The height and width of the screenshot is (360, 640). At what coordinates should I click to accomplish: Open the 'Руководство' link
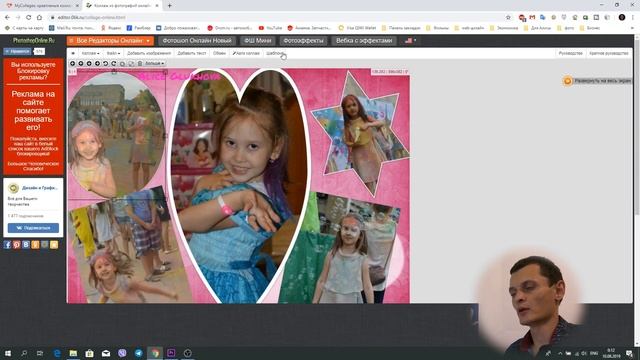coord(570,53)
